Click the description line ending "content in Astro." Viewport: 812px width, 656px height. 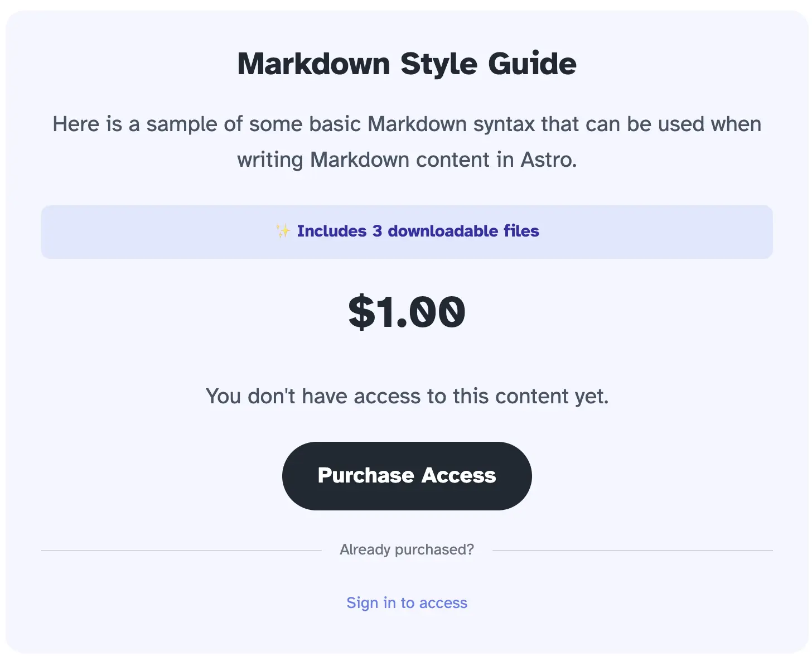pyautogui.click(x=407, y=160)
